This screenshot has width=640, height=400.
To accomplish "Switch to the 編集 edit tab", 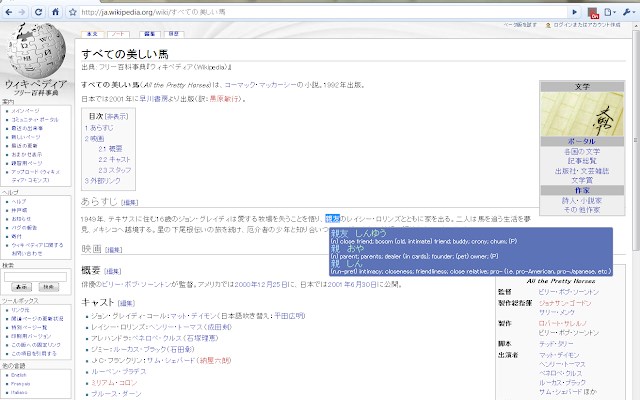I will (150, 34).
